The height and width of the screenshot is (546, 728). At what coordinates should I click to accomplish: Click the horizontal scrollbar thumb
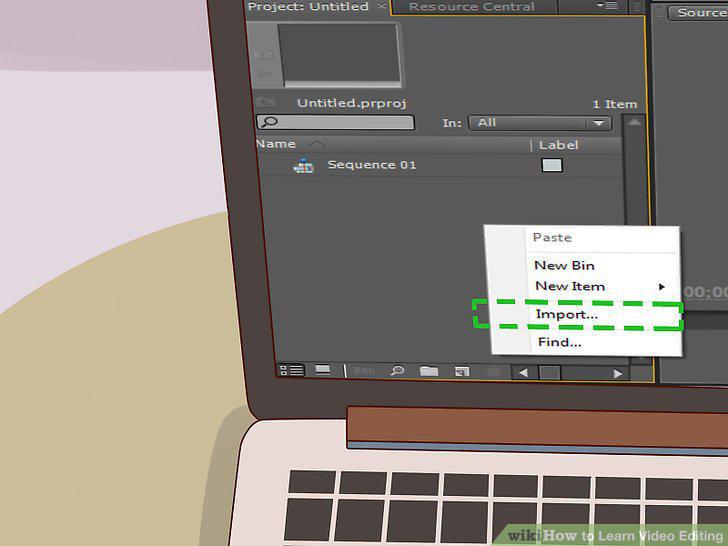click(550, 372)
